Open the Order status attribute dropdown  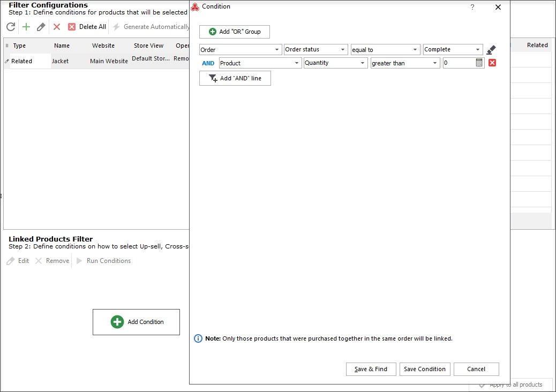coord(315,49)
